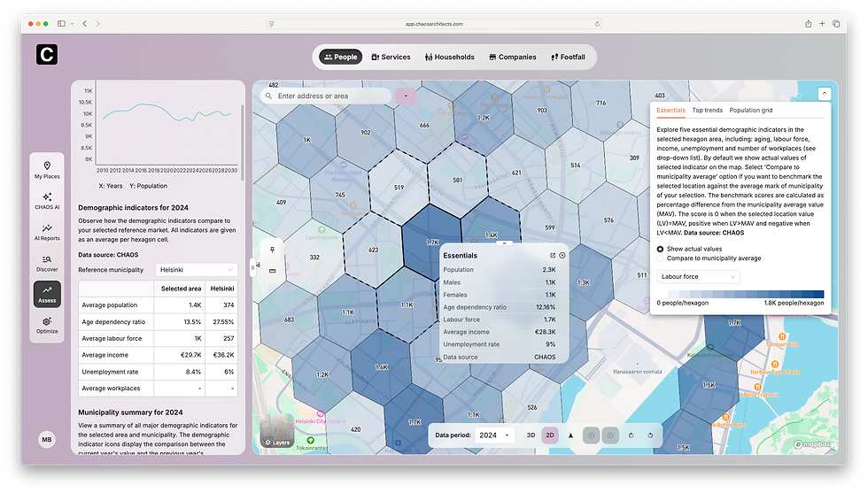
Task: Click the Labour force row in Essentials popup
Action: pyautogui.click(x=500, y=320)
